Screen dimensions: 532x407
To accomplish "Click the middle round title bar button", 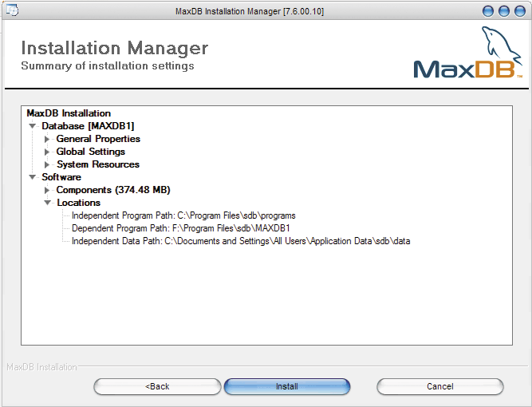I will point(504,11).
